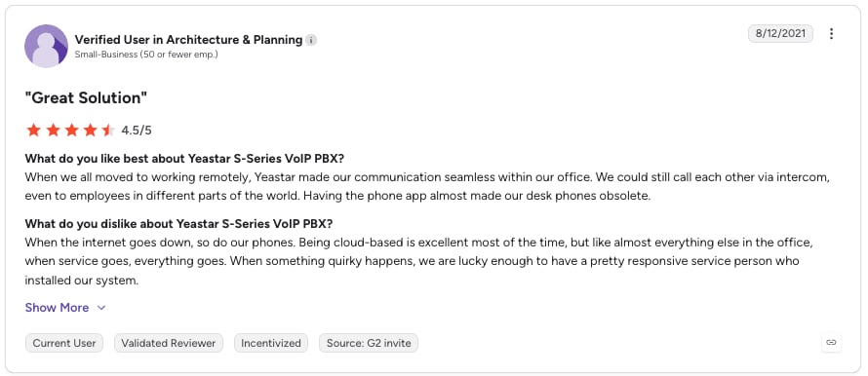Open the three-dot review options menu
Screen dimensions: 868x376
click(x=831, y=34)
